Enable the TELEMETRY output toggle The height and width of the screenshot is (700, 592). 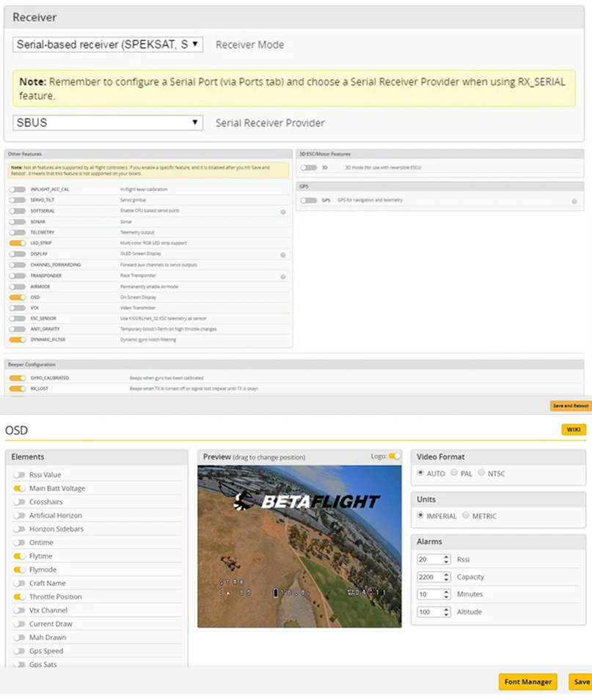click(x=18, y=232)
